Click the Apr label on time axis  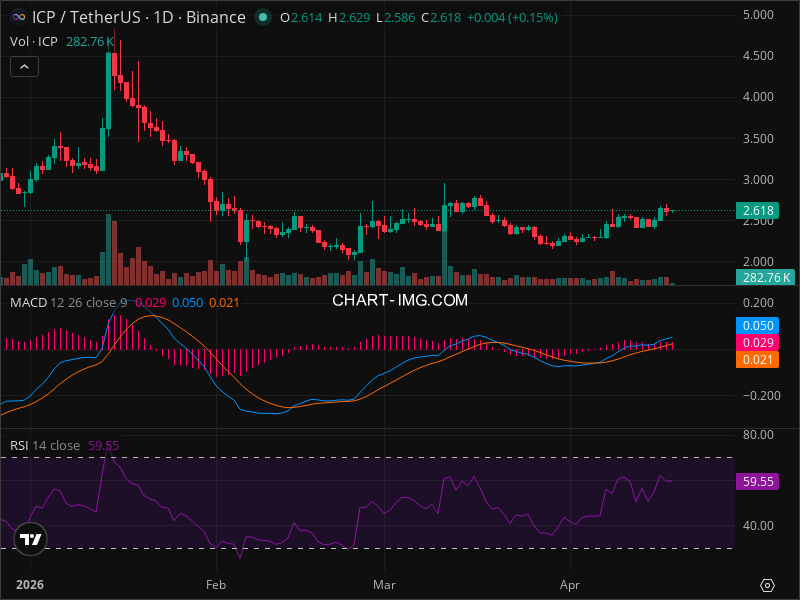click(569, 585)
